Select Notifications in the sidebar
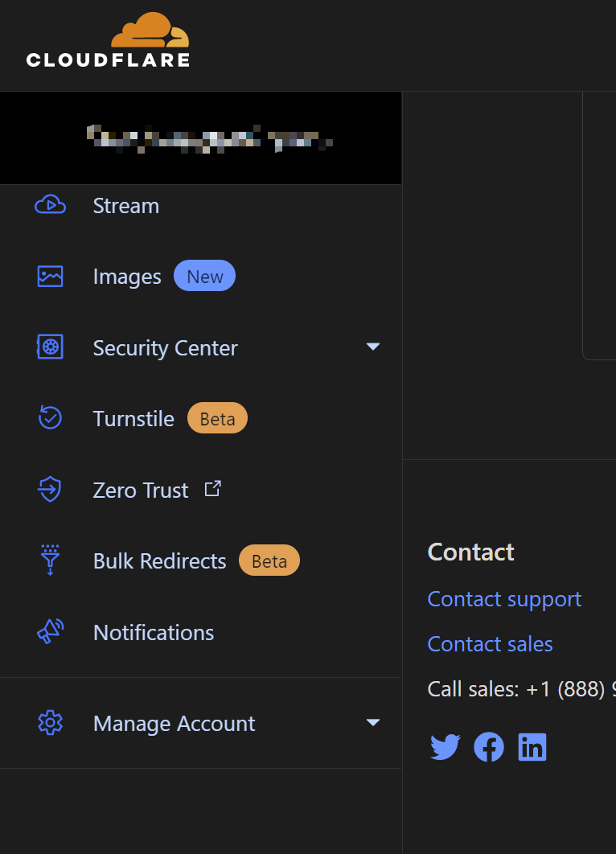Screen dimensions: 616x854 154,633
